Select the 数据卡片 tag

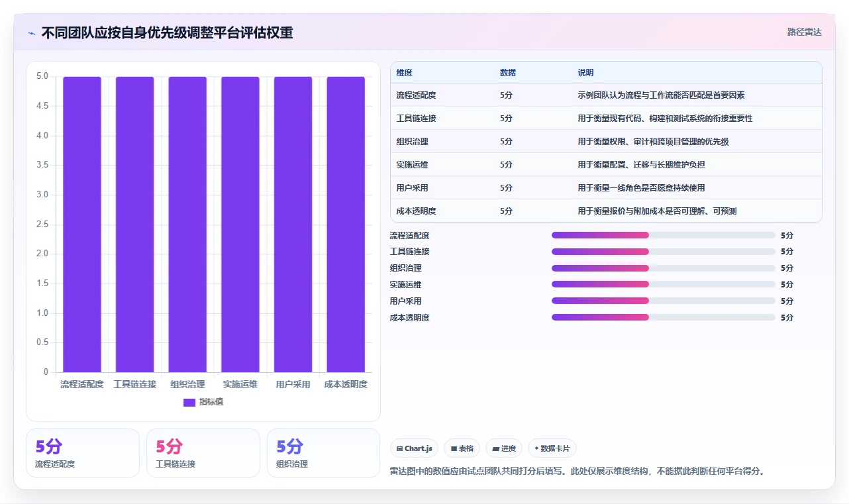552,448
